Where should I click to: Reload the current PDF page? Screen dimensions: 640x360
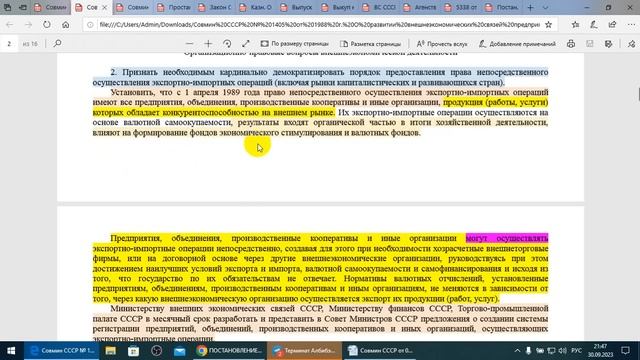[x=47, y=25]
